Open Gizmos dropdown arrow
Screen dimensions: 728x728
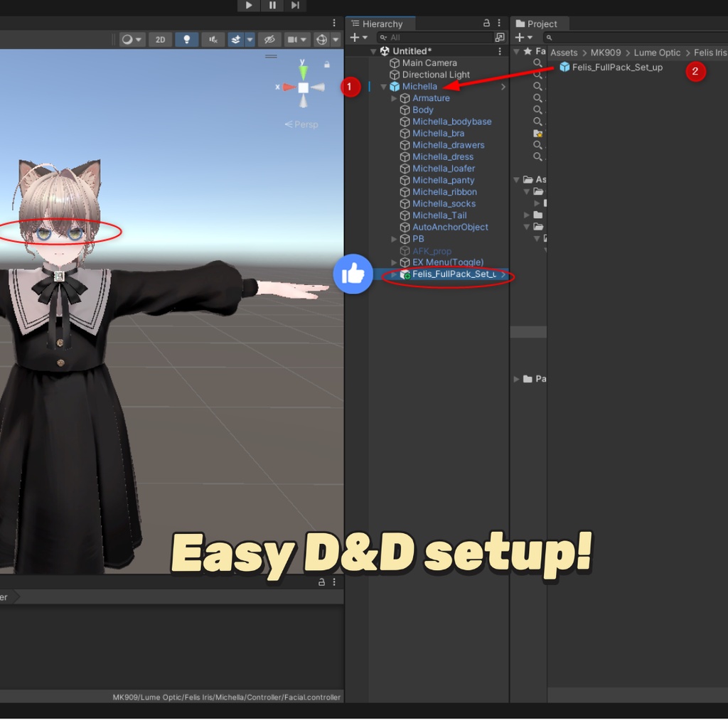336,40
